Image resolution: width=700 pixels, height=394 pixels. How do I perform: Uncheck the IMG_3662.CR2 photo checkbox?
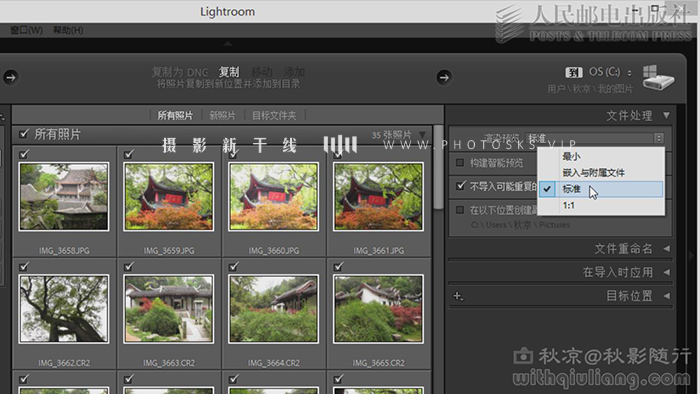point(24,267)
